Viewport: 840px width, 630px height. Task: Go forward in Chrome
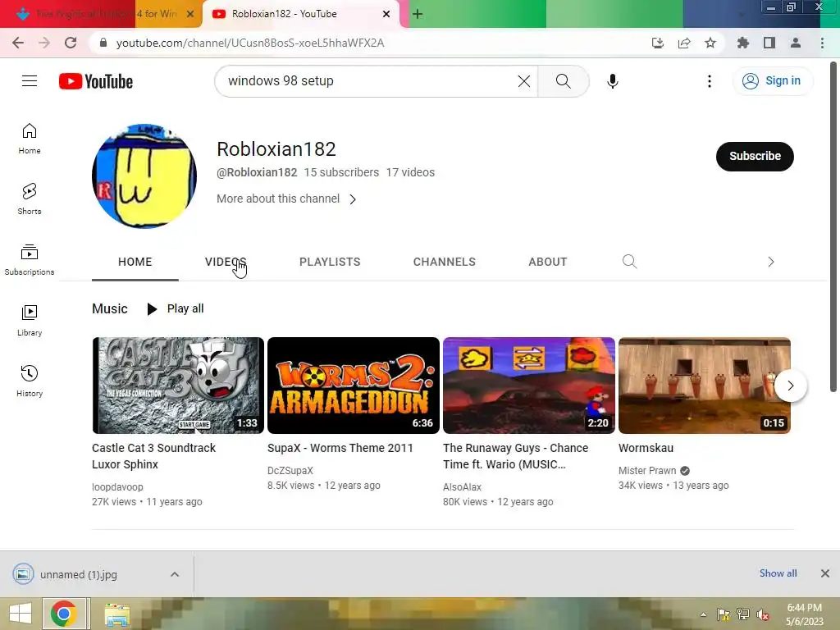tap(44, 43)
